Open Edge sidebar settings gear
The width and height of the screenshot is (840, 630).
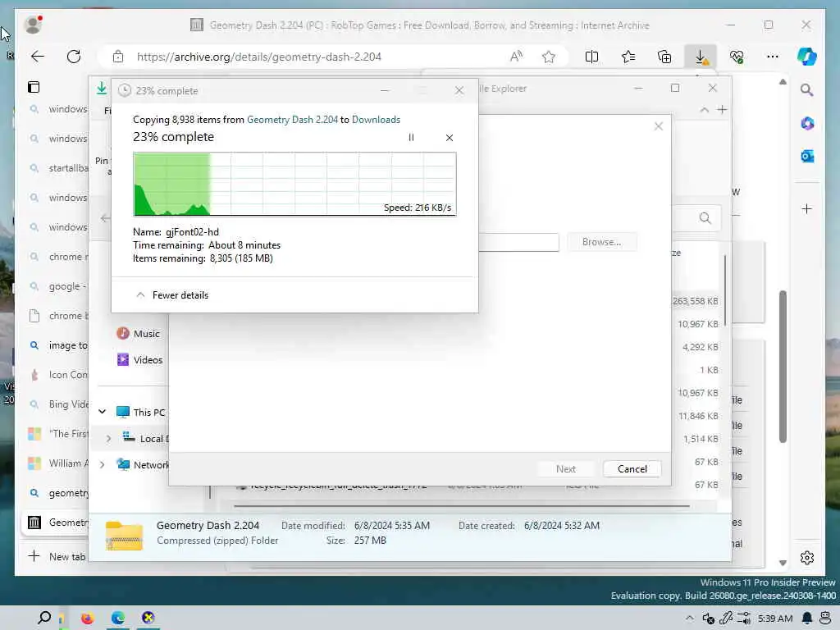[807, 558]
